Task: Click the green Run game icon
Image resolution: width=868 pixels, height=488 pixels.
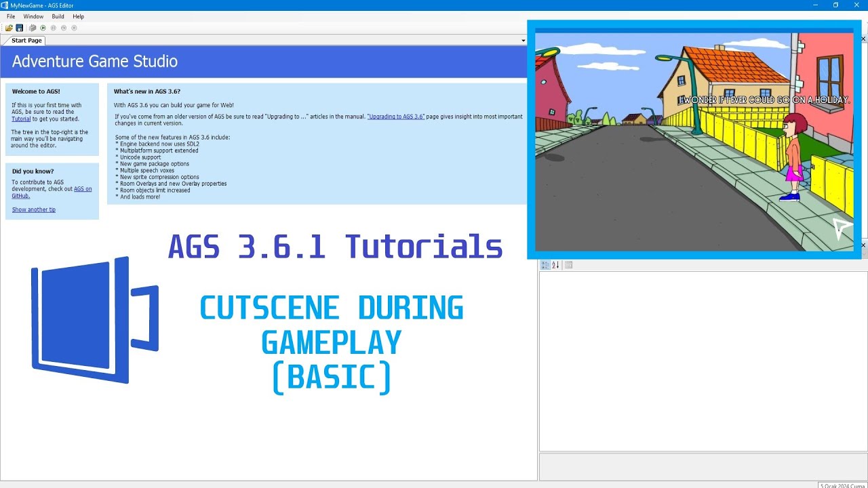Action: click(43, 28)
